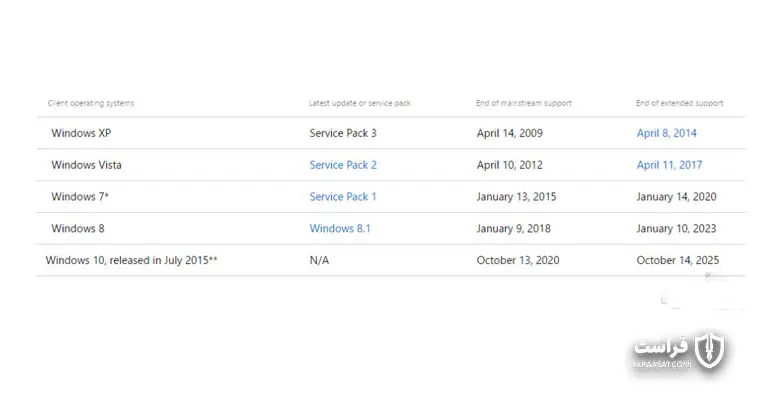Viewport: 780px width, 405px height.
Task: Select April 14, 2009 date
Action: coord(509,133)
